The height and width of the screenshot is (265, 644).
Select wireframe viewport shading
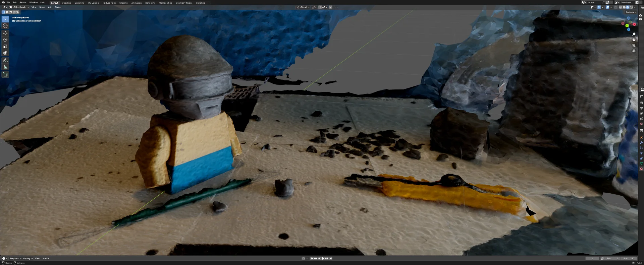click(x=621, y=7)
